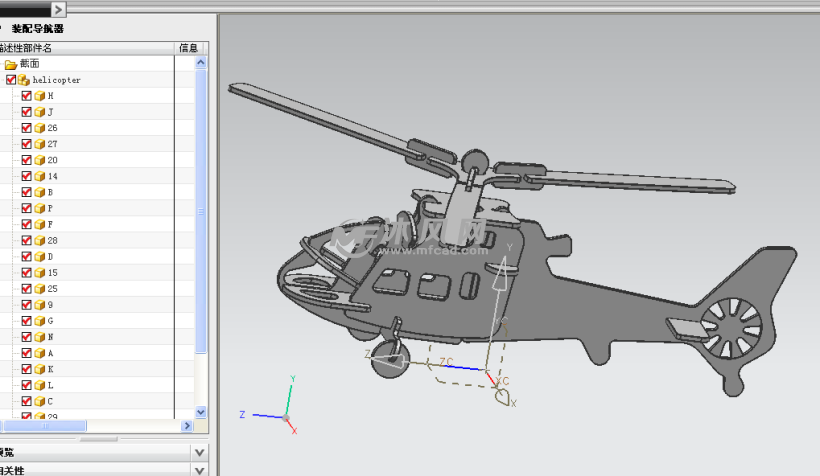Image resolution: width=820 pixels, height=476 pixels.
Task: Click the cube icon of part G
Action: pos(40,321)
